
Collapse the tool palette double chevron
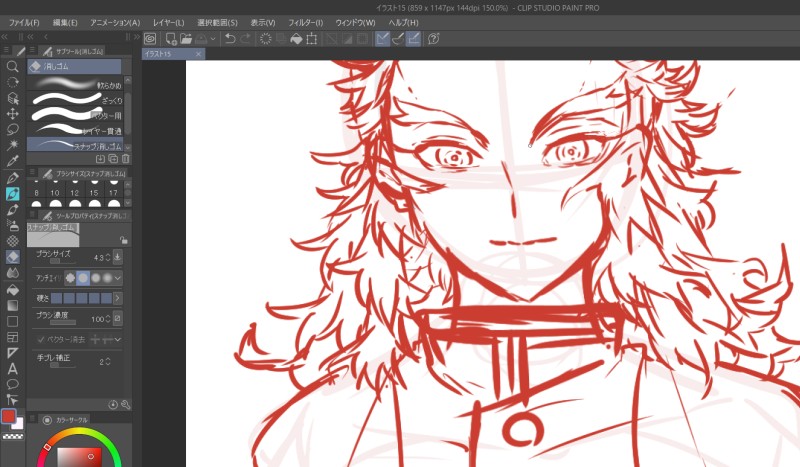pyautogui.click(x=5, y=37)
